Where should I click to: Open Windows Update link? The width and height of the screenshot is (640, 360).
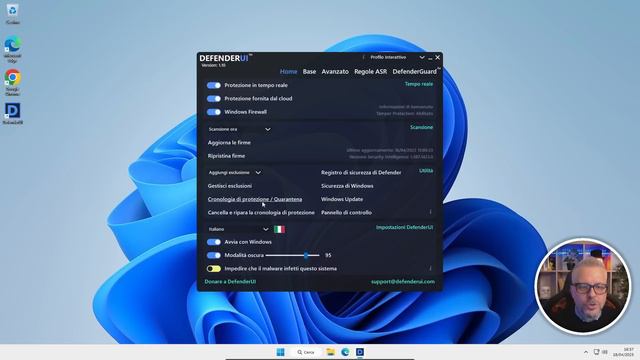tap(342, 199)
